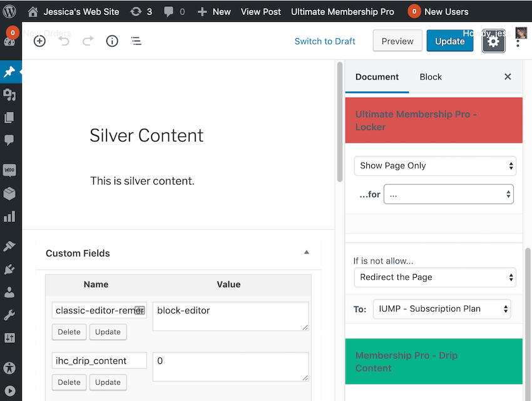
Task: Switch to the Block tab
Action: [431, 77]
